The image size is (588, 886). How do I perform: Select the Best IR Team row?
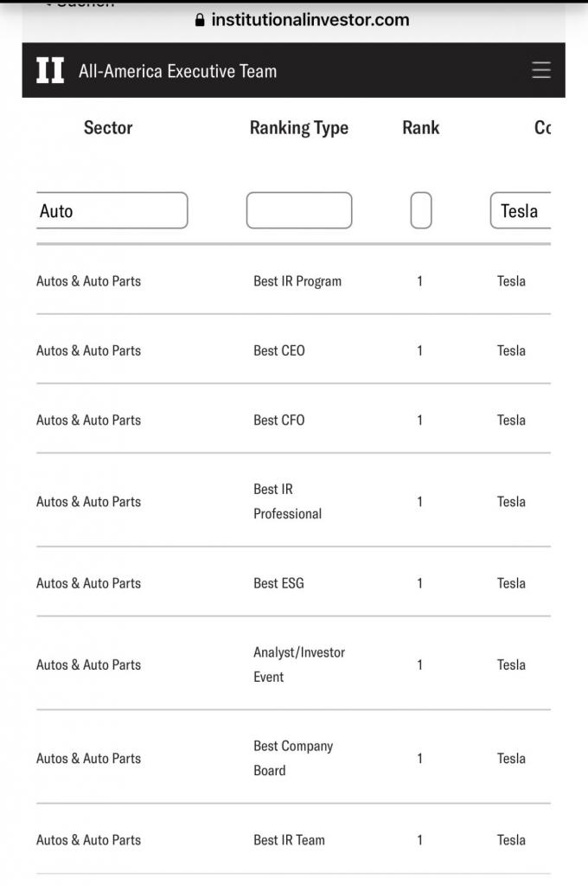pyautogui.click(x=293, y=839)
